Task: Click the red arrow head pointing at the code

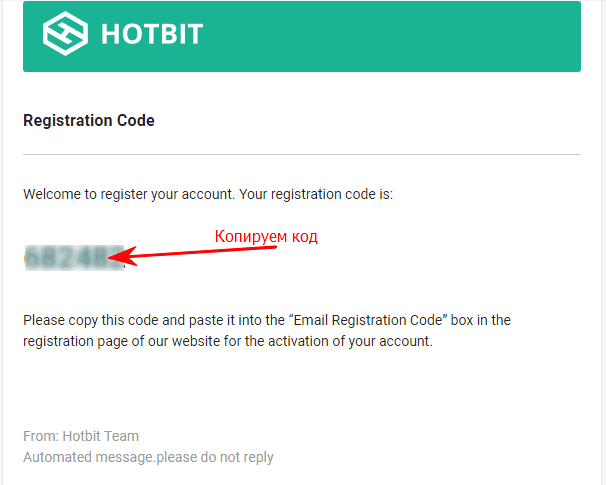Action: (x=123, y=256)
